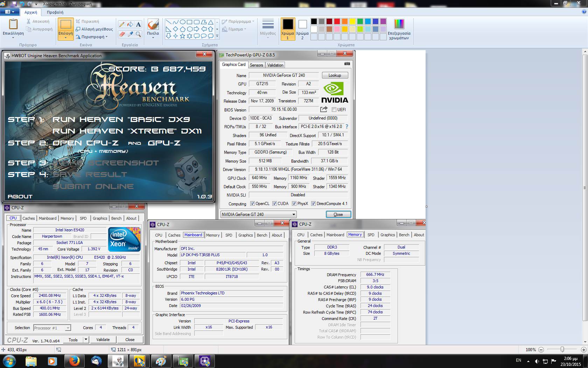Toggle the OpenCL checkbox

252,204
